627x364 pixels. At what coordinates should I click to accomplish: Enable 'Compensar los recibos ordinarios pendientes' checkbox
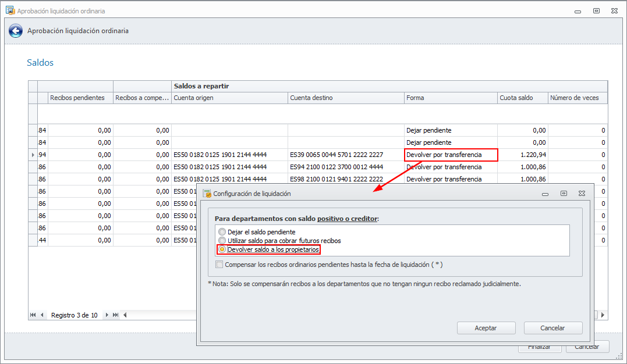tap(219, 265)
